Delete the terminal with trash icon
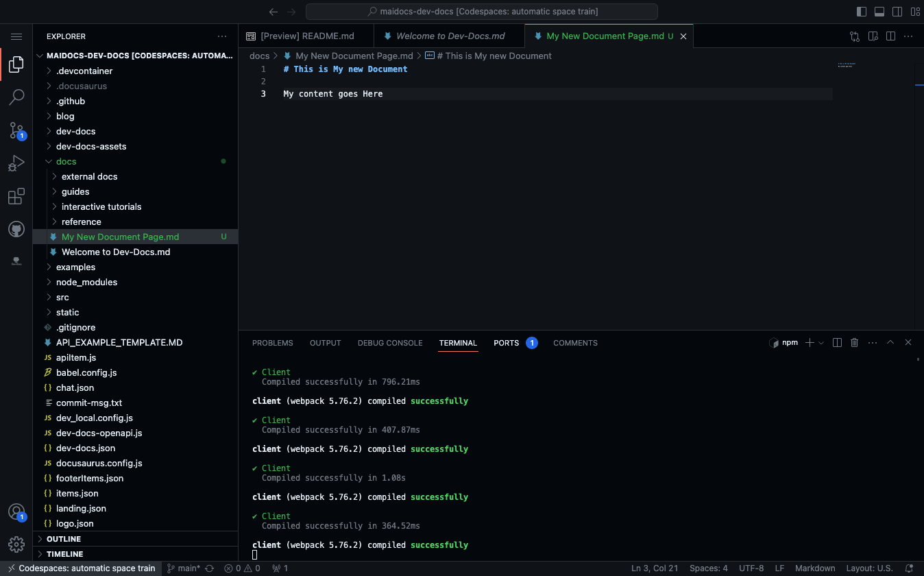The height and width of the screenshot is (576, 924). pos(854,343)
